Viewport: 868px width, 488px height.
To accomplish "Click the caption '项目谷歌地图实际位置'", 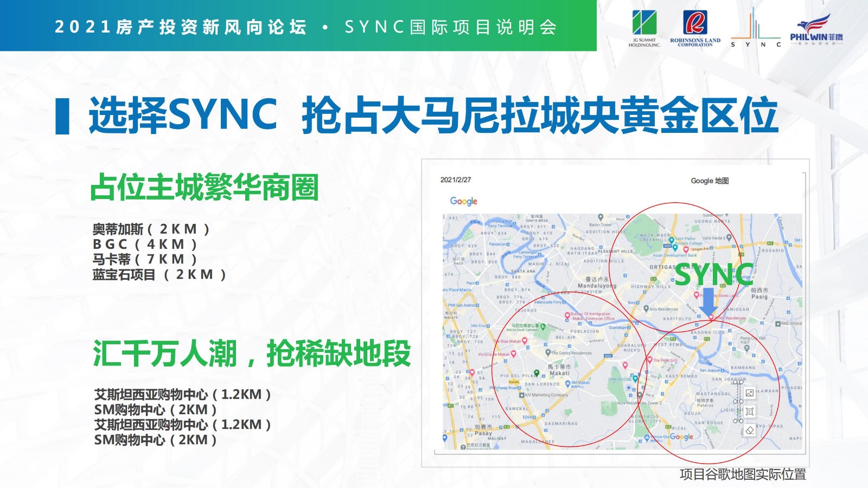I will [x=743, y=474].
